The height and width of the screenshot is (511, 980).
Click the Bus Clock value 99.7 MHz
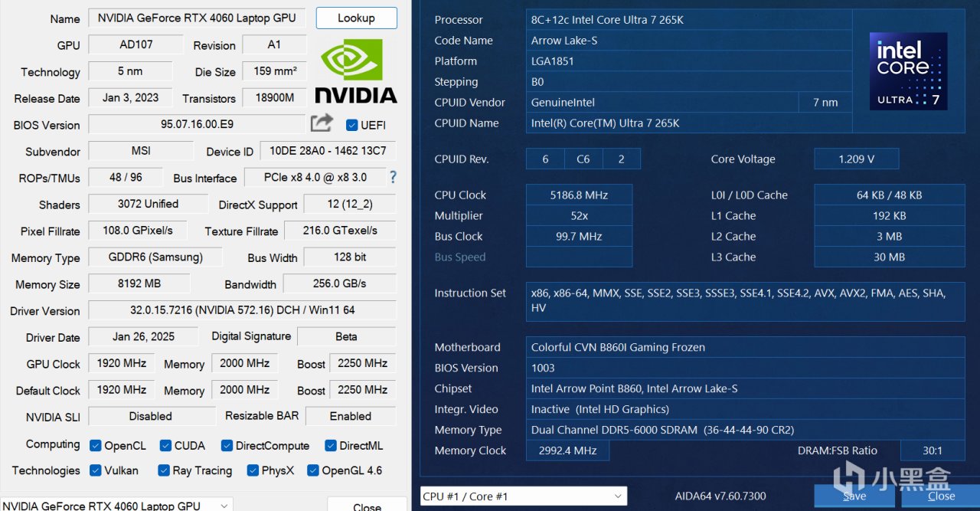point(579,237)
